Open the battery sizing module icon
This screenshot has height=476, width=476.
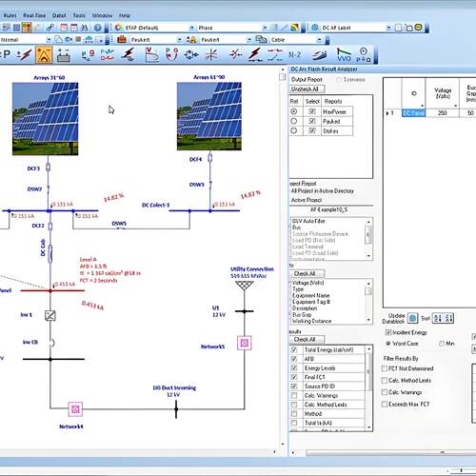(64, 55)
